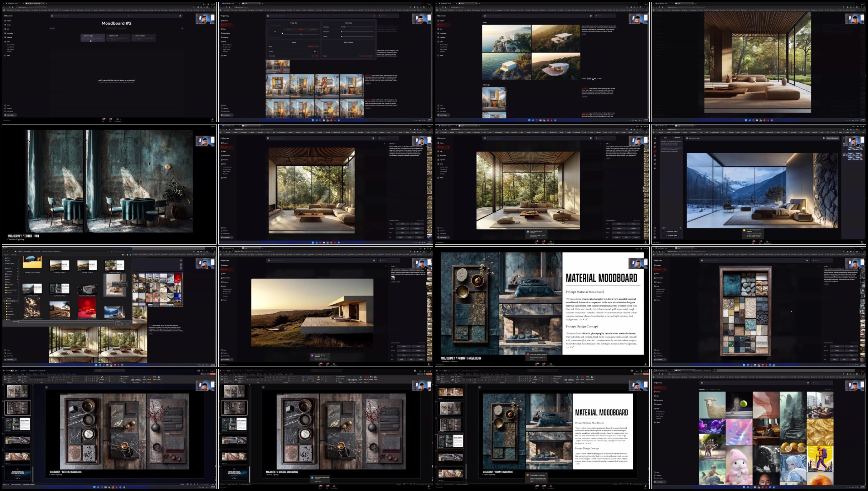Open the oranges image in the Explore grid frame
The width and height of the screenshot is (868, 491).
(793, 447)
